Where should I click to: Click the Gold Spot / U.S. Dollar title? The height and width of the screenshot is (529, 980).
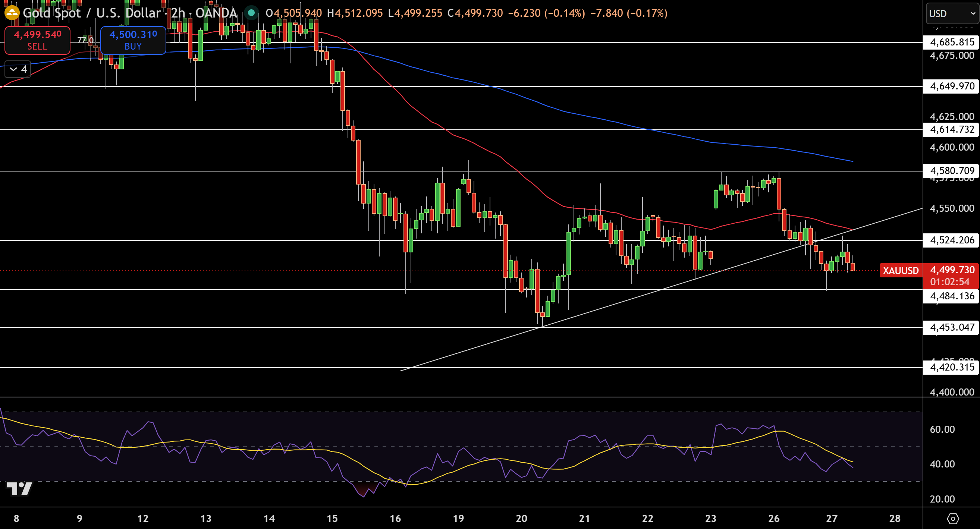tap(92, 13)
